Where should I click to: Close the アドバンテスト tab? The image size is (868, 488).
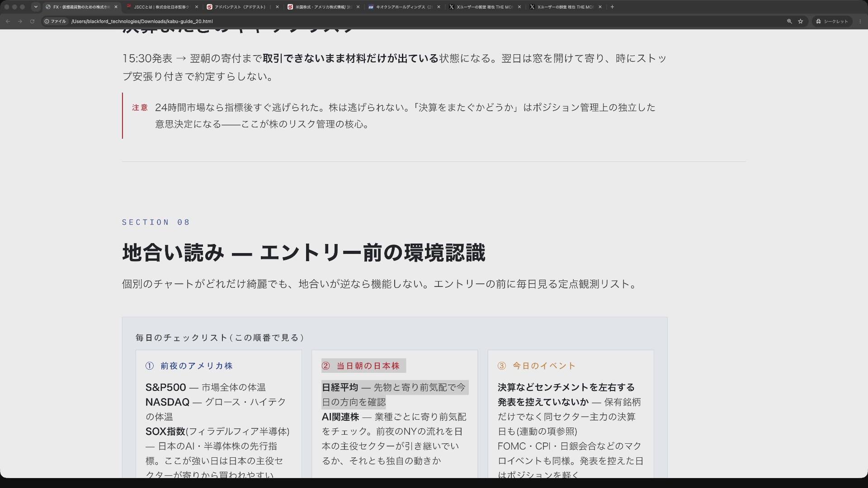point(277,7)
